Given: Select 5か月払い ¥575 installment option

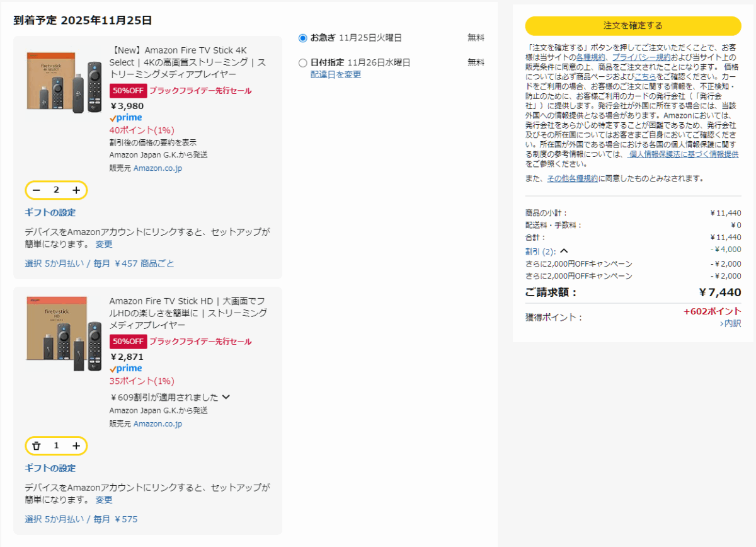Looking at the screenshot, I should [81, 519].
